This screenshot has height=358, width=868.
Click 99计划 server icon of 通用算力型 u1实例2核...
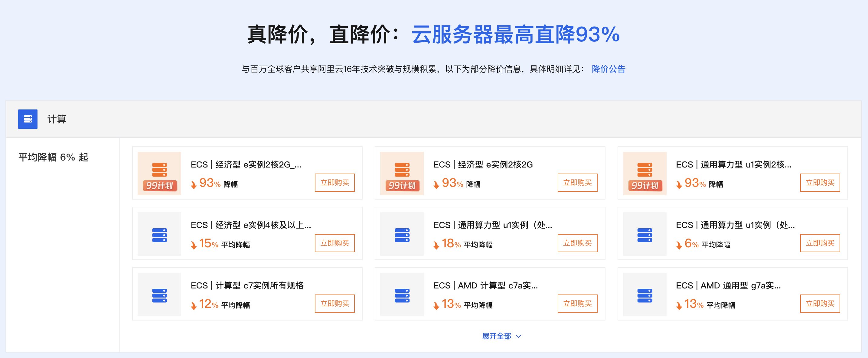pyautogui.click(x=644, y=174)
